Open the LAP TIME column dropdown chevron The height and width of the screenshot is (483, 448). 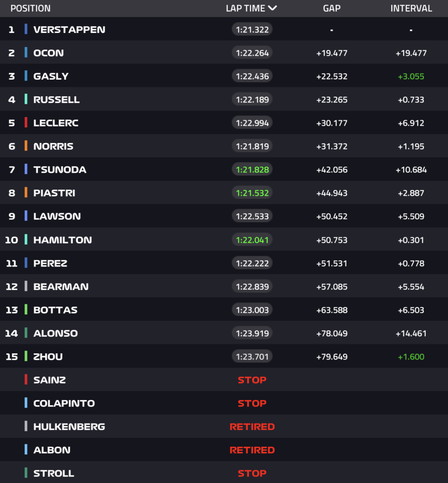(x=272, y=8)
